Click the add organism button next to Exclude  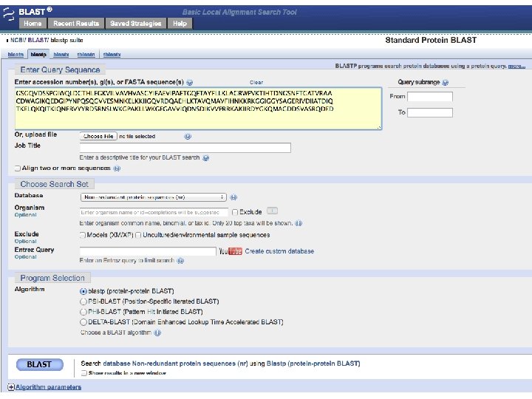(x=272, y=211)
